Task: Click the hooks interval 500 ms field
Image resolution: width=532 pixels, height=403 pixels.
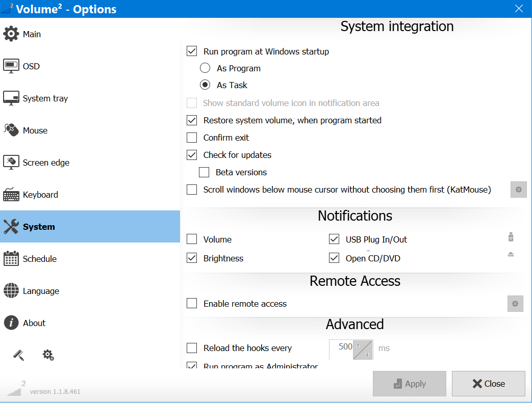Action: tap(341, 350)
